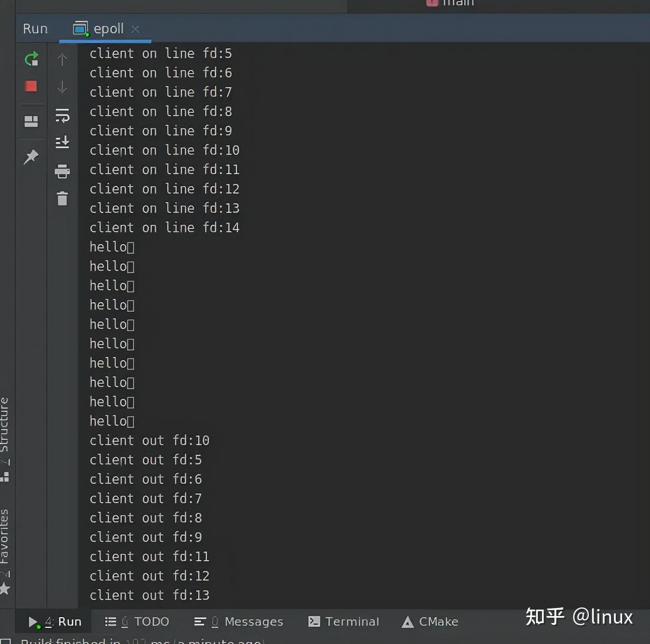Clear console output using trash icon
Viewport: 650px width, 644px height.
[x=62, y=198]
